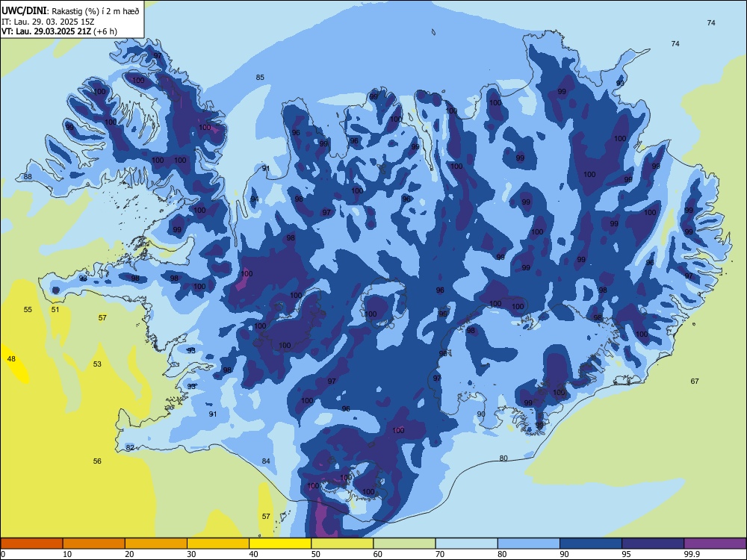This screenshot has height=560, width=747.
Task: Click the "20" legend tick label
Action: coord(129,554)
